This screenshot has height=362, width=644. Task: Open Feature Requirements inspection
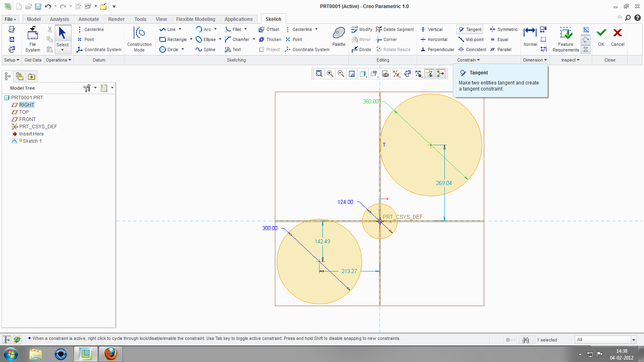(566, 39)
